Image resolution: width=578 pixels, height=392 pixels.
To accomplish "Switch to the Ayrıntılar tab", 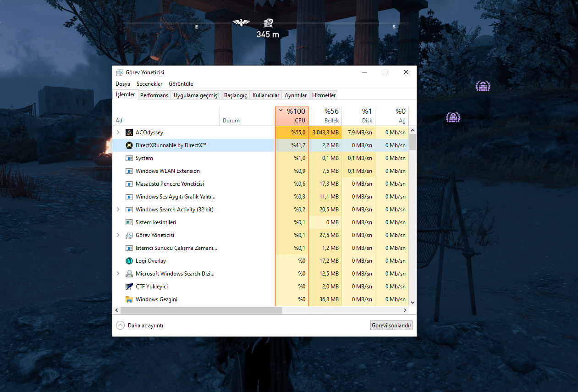I will click(x=296, y=95).
